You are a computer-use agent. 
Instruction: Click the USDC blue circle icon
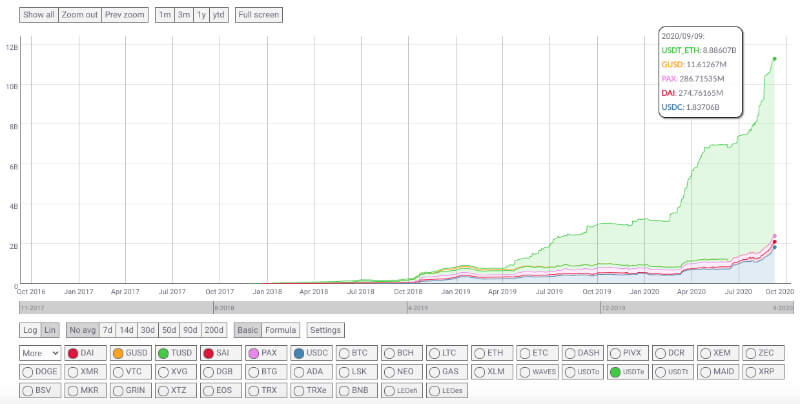299,353
